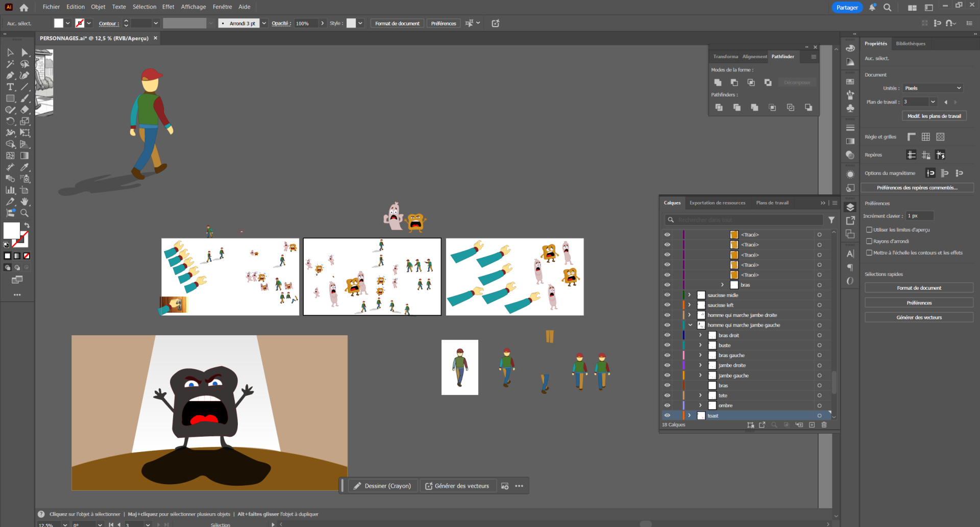Show grid icon in Properties panel
The height and width of the screenshot is (527, 980).
pos(926,137)
